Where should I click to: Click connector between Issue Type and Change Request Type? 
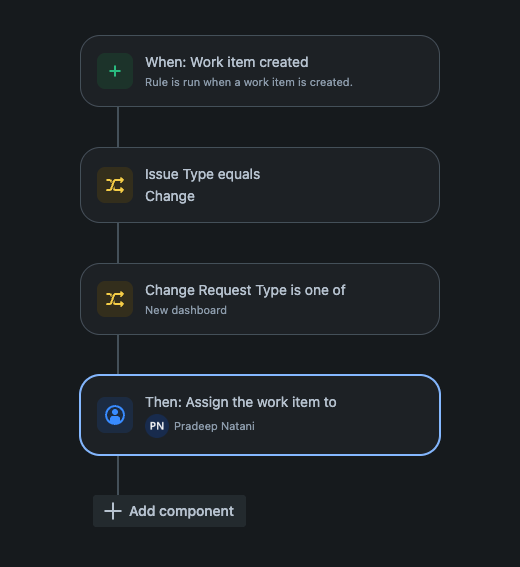[118, 243]
